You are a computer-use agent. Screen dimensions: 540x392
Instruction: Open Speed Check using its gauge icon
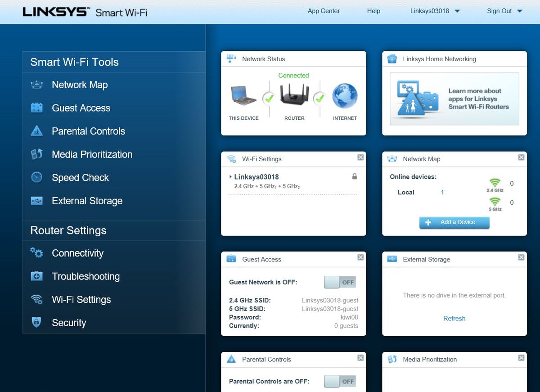pyautogui.click(x=36, y=177)
